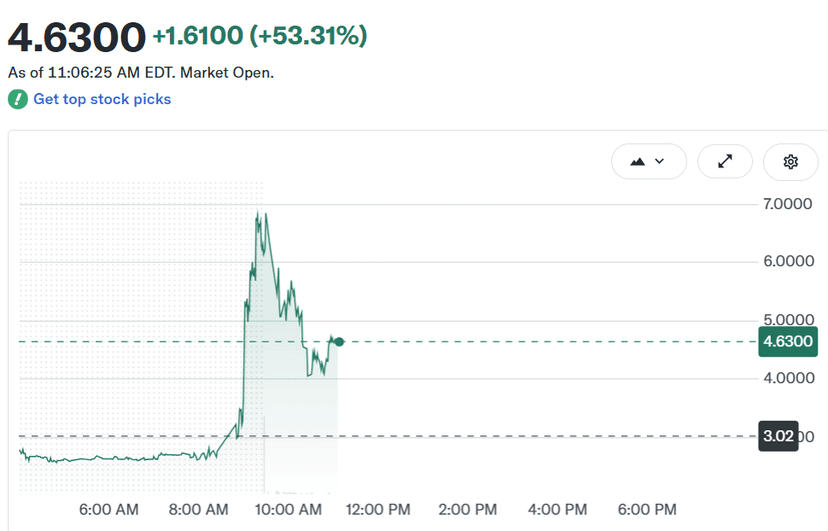Click the green 4.6300 price label
The image size is (828, 531).
coord(788,342)
